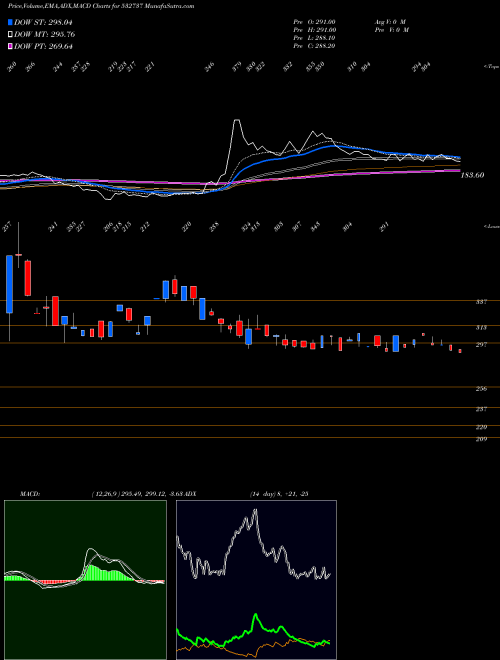Click the 183.60 price label
Screen dimensions: 500x660
[472, 175]
